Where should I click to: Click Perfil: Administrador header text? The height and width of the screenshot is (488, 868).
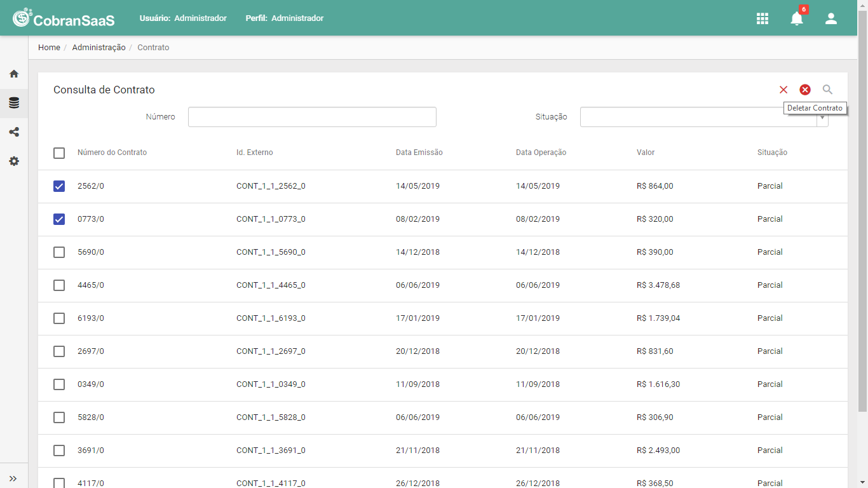(285, 18)
